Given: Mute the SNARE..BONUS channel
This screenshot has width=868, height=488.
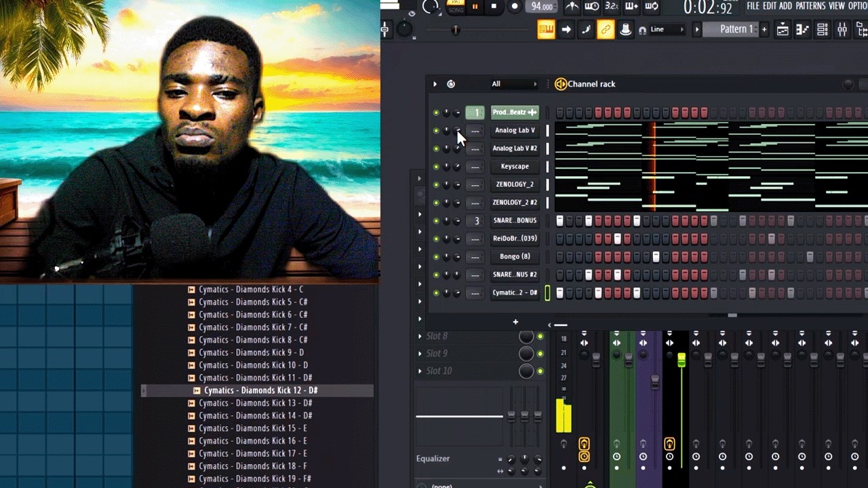Looking at the screenshot, I should 436,221.
